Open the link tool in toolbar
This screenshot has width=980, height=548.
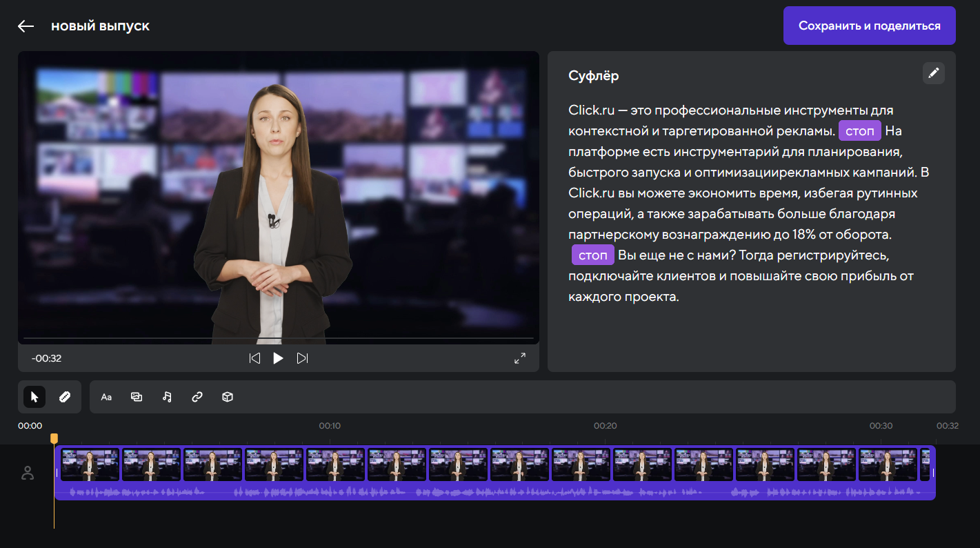197,397
